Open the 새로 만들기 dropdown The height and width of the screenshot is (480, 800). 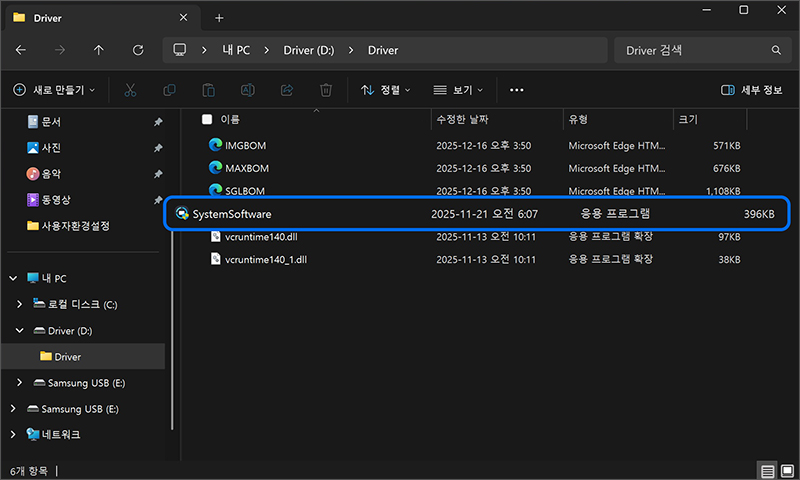54,90
